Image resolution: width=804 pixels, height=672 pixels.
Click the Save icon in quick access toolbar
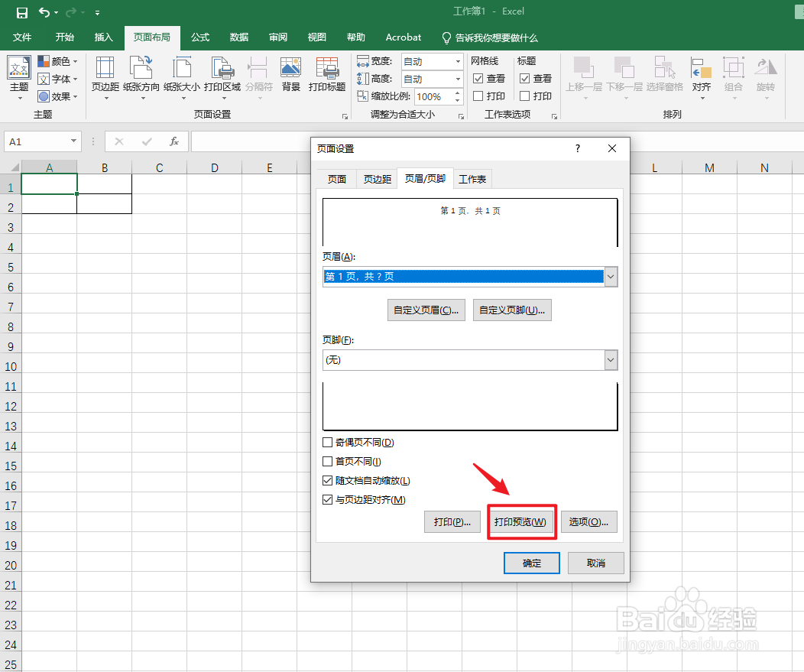pos(22,12)
